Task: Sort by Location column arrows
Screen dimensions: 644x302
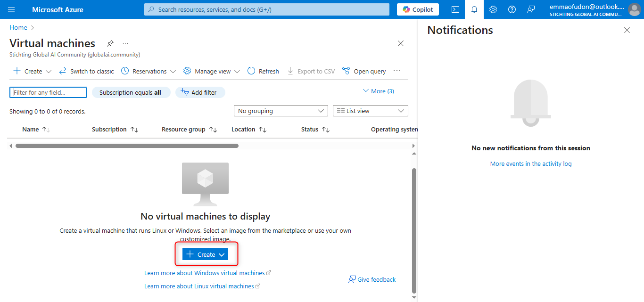Action: click(x=263, y=130)
